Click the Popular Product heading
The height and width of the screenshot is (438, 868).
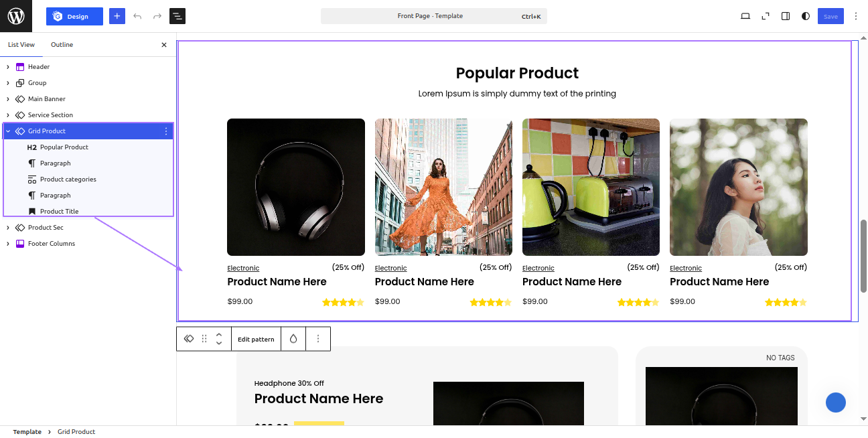click(x=517, y=73)
